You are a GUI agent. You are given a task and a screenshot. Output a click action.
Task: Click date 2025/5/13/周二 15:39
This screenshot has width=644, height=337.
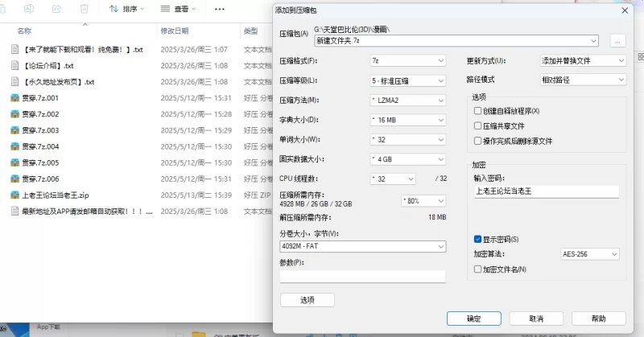click(x=196, y=195)
